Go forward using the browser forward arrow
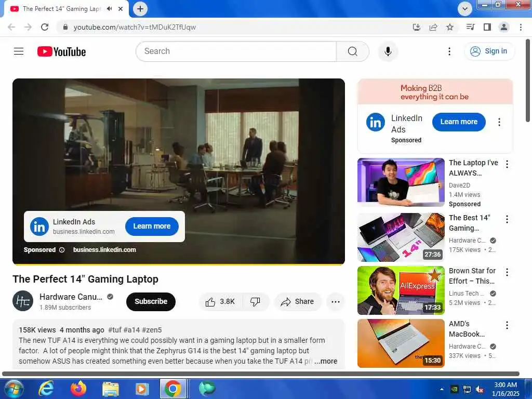532x399 pixels. [x=28, y=27]
